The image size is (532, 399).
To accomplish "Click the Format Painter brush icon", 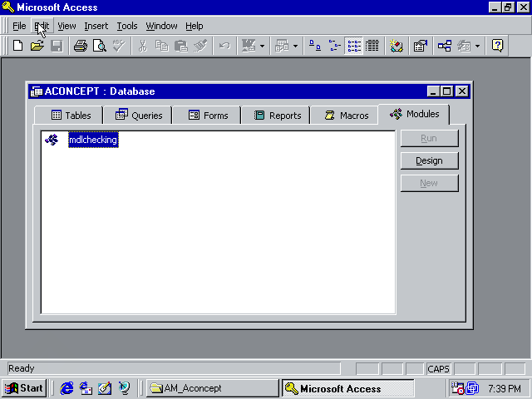I will 200,46.
